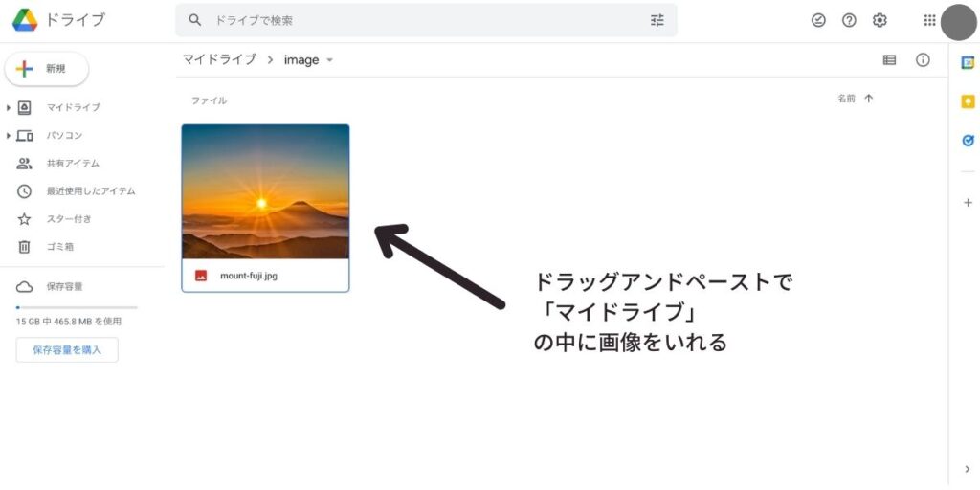The image size is (980, 490).
Task: Expand the パソコン tree arrow
Action: pyautogui.click(x=8, y=136)
